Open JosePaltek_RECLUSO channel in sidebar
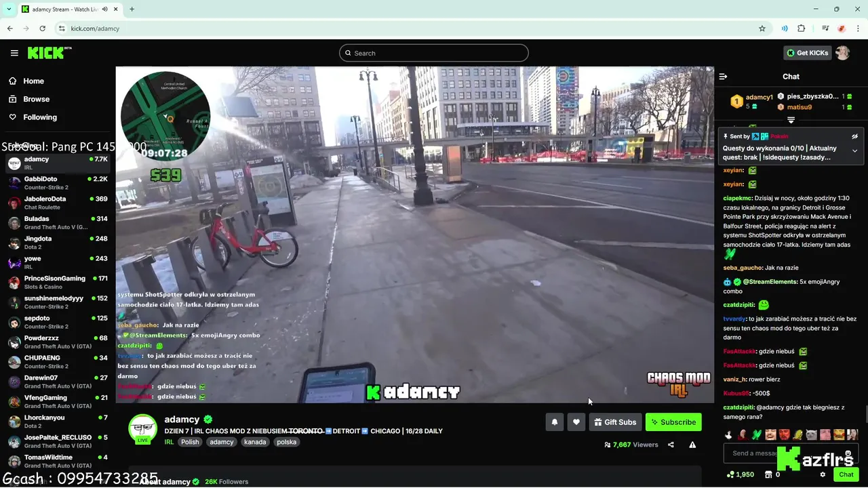 [58, 441]
